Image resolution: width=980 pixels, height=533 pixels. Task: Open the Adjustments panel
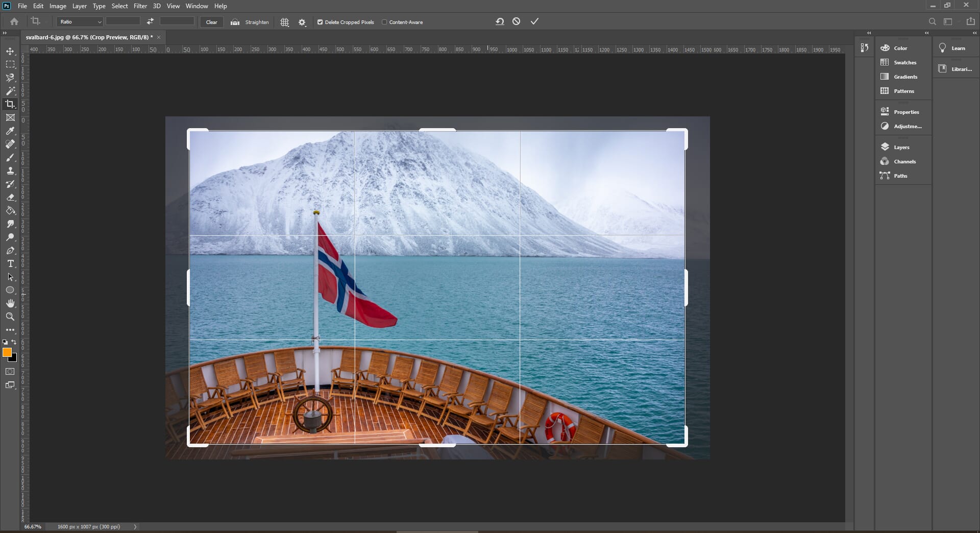click(x=902, y=126)
